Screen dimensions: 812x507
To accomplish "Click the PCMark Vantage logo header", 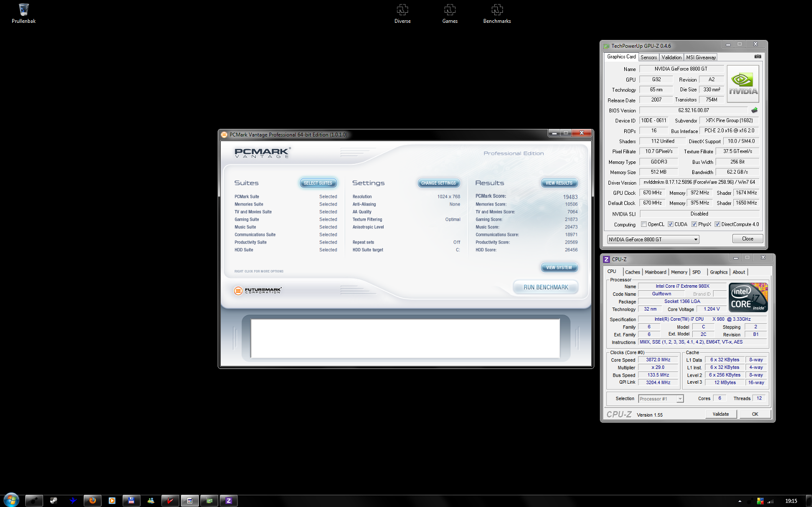I will pyautogui.click(x=262, y=152).
